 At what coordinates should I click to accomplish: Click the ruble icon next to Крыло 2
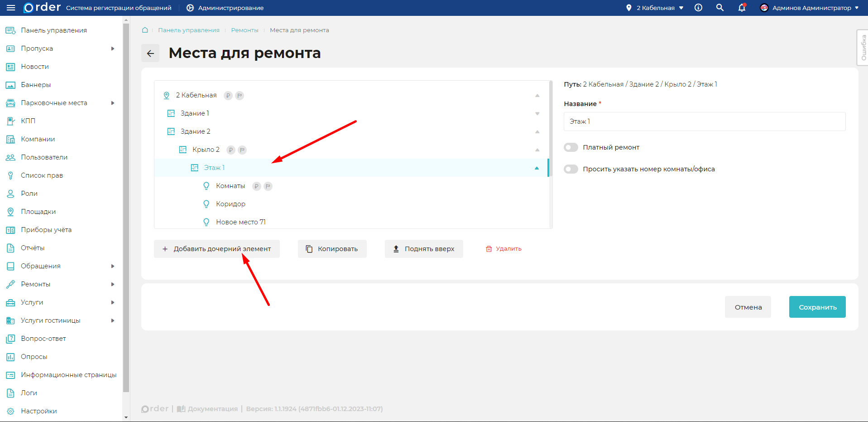pos(231,150)
